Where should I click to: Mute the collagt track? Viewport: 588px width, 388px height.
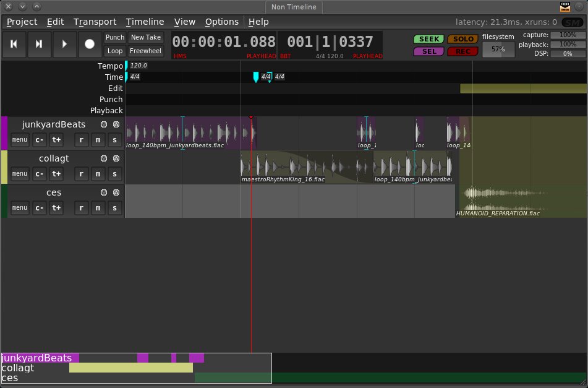(98, 174)
